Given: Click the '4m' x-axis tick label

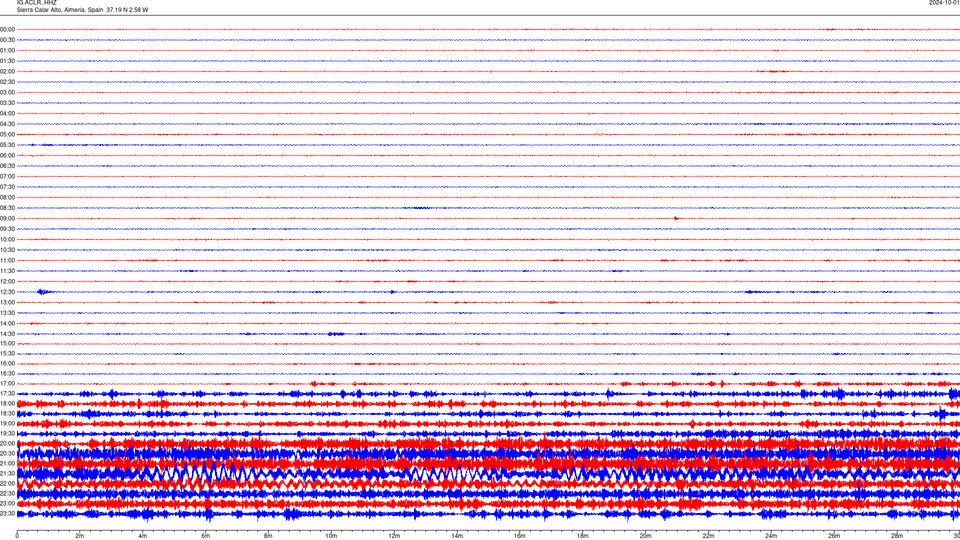Looking at the screenshot, I should [x=143, y=536].
